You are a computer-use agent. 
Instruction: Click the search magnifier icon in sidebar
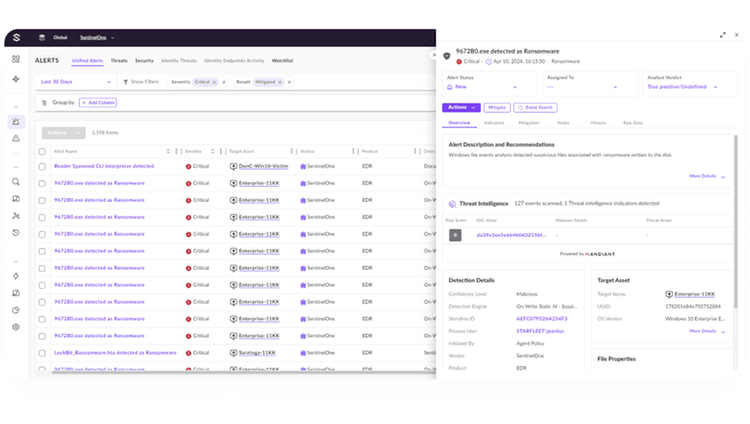16,182
